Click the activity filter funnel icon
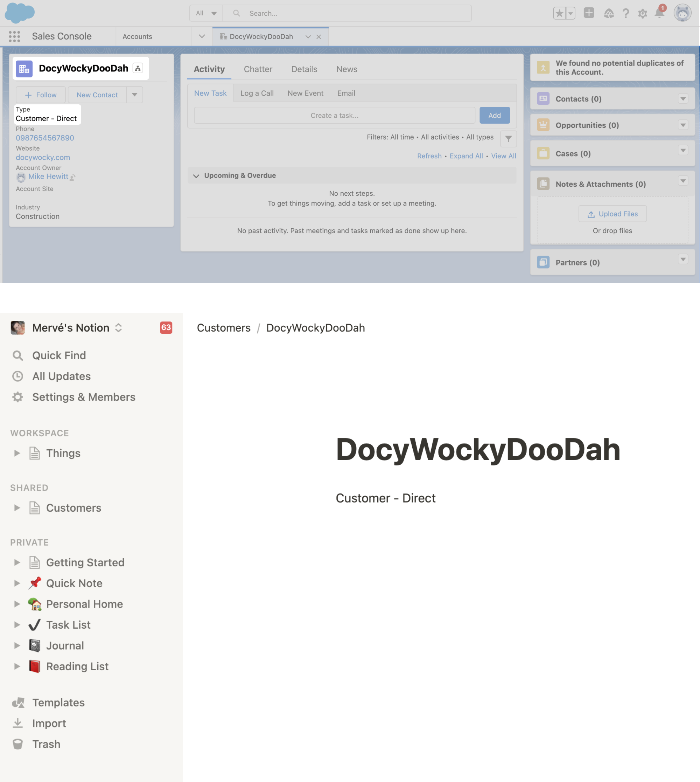 [x=508, y=139]
